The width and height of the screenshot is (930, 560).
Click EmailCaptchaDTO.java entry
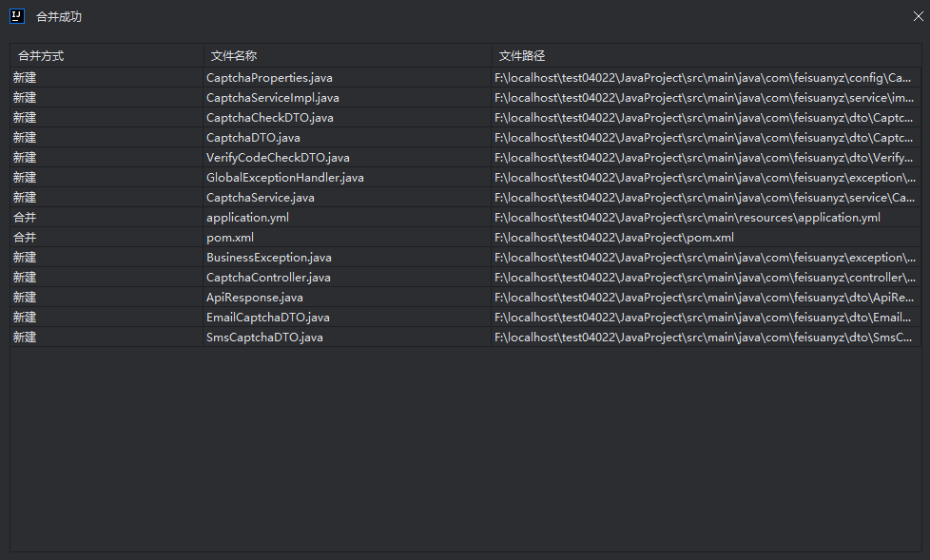267,318
